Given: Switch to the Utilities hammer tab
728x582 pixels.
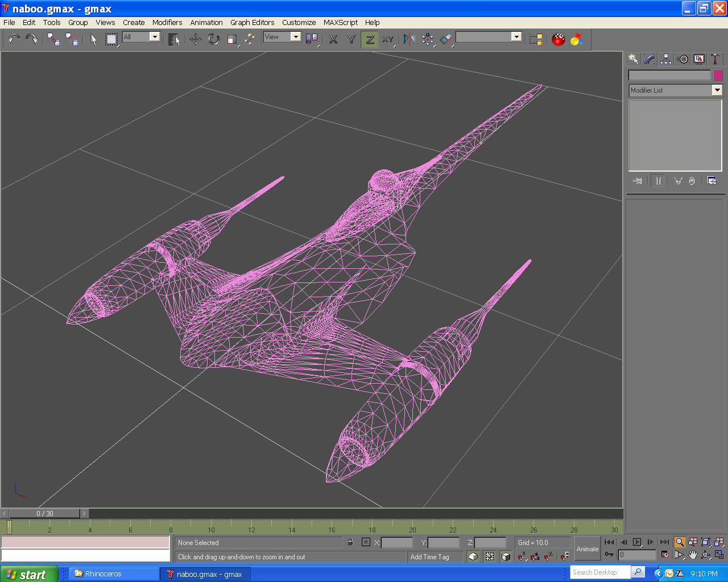Looking at the screenshot, I should coord(715,59).
